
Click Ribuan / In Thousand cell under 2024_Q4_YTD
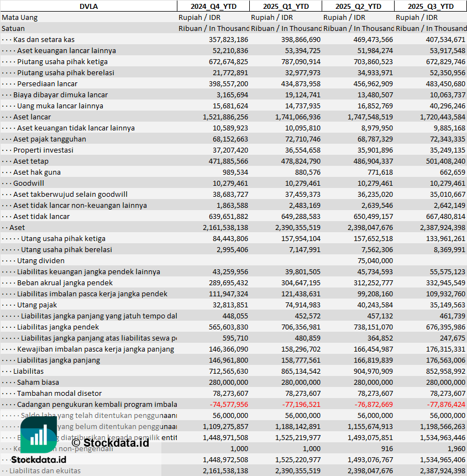(x=214, y=29)
